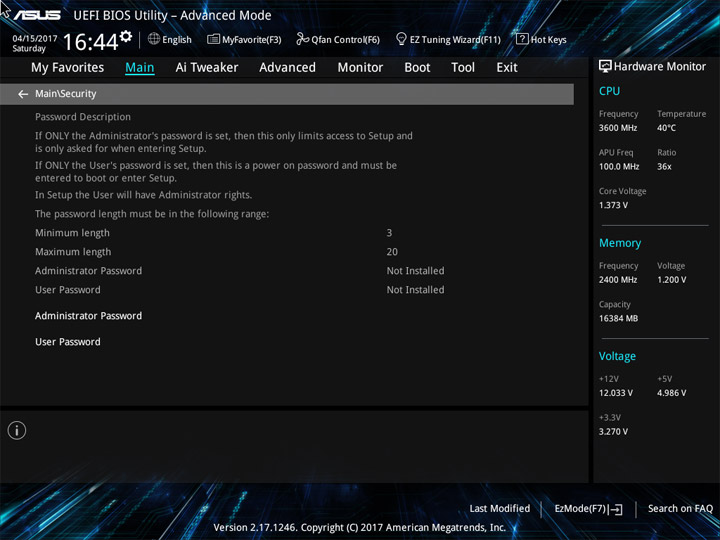Click Ratio value 36x
This screenshot has width=720, height=540.
(x=664, y=167)
